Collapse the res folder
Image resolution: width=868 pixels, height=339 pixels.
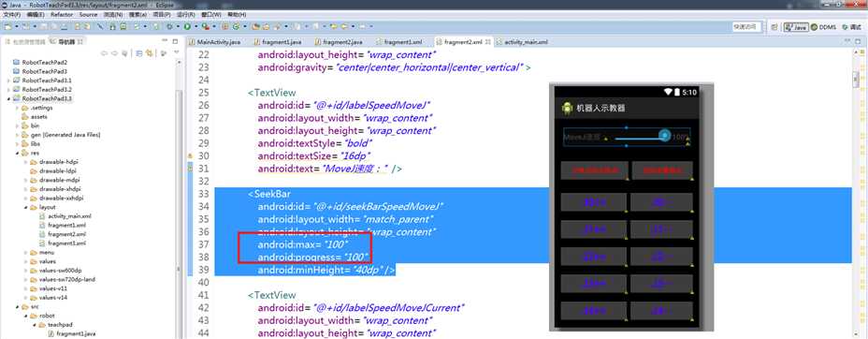[17, 153]
